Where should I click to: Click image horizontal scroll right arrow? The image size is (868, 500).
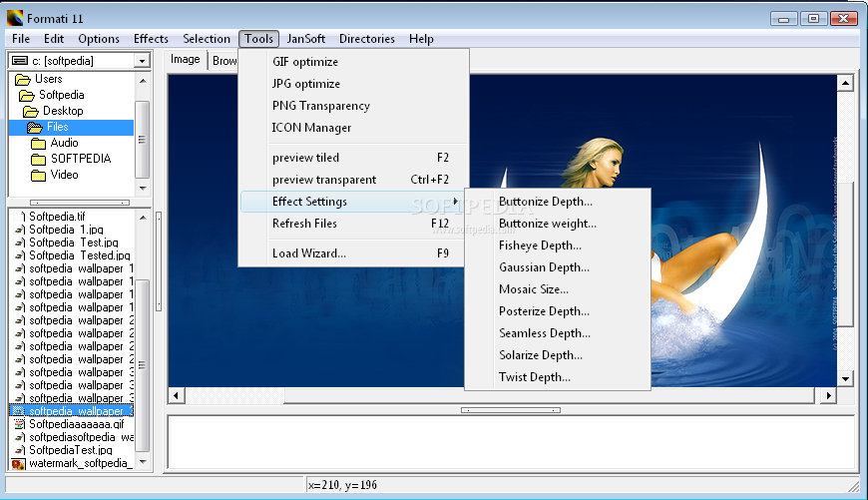click(x=828, y=395)
